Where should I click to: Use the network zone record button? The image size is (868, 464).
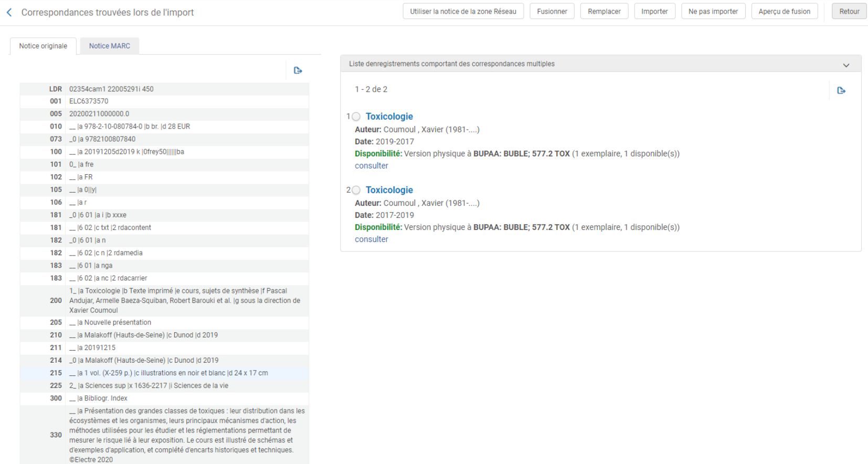tap(463, 12)
